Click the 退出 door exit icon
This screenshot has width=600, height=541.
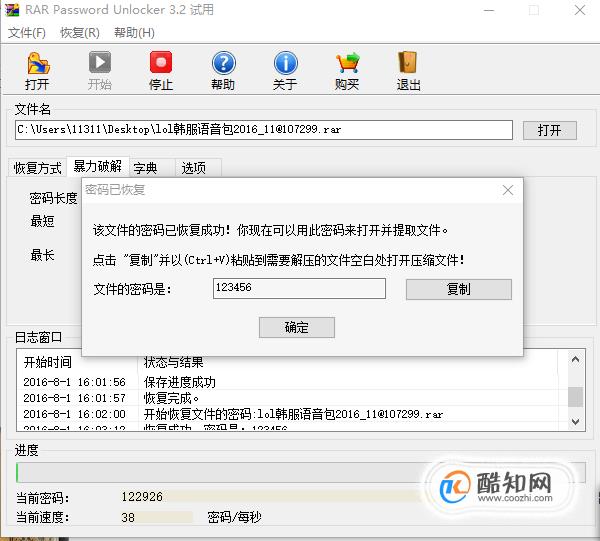click(x=407, y=62)
